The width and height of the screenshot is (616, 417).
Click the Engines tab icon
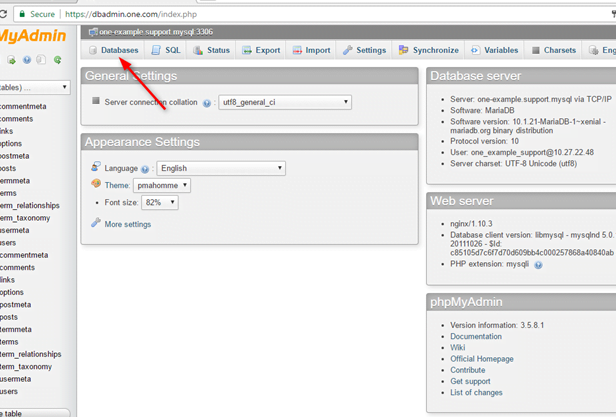(593, 50)
